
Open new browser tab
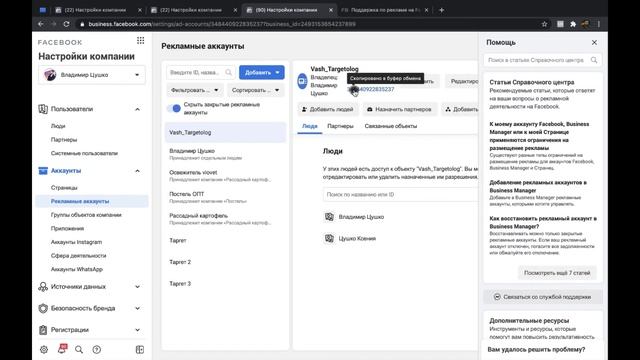click(441, 10)
